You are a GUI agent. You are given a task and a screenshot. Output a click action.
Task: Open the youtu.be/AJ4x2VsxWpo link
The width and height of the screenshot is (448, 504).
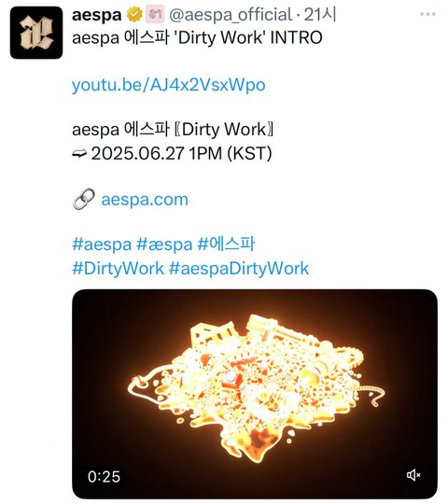169,85
